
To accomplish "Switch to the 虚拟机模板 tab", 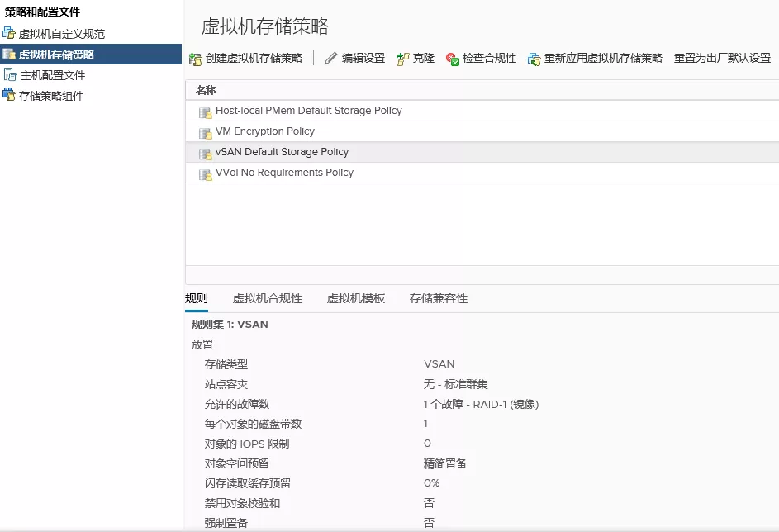I will tap(356, 299).
